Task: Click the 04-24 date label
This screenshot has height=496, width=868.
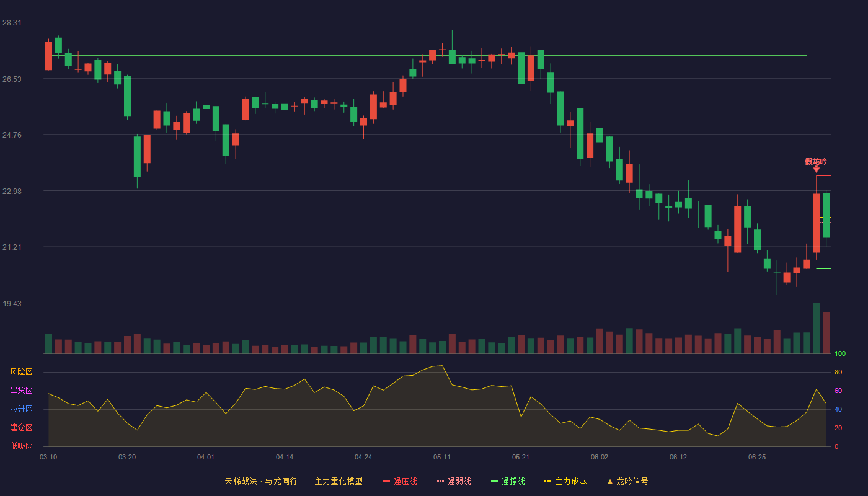Action: pos(363,457)
